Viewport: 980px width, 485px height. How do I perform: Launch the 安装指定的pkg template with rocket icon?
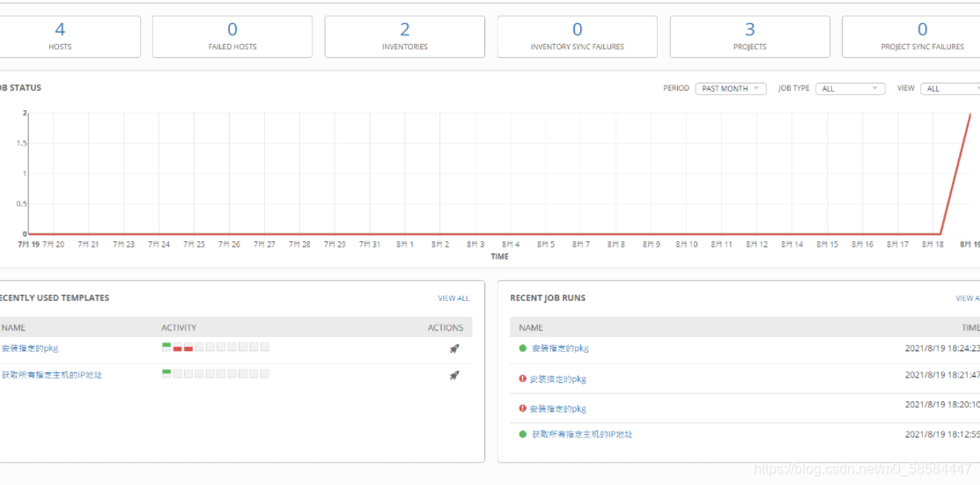(454, 349)
